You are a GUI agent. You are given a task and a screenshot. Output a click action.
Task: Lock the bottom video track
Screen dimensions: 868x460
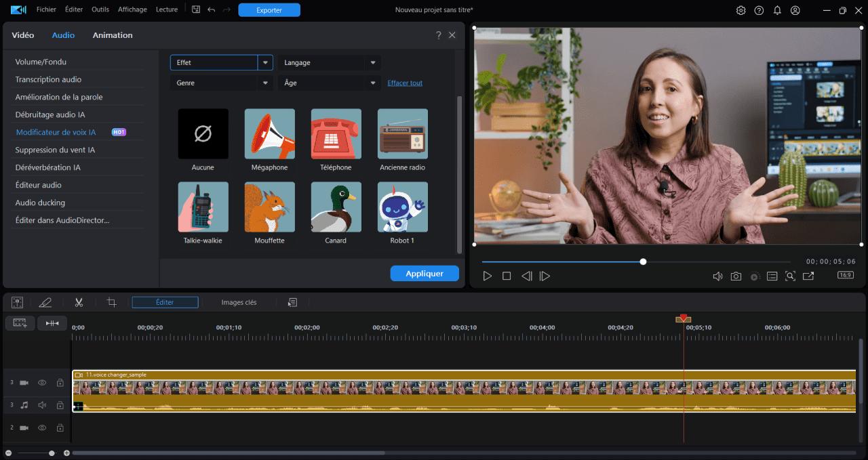point(60,427)
